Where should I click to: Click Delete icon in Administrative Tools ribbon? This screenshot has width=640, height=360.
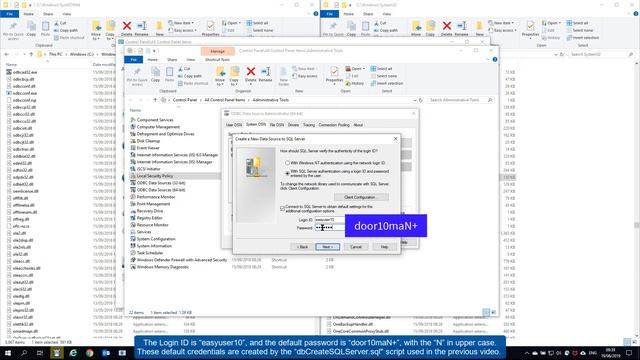click(x=251, y=75)
